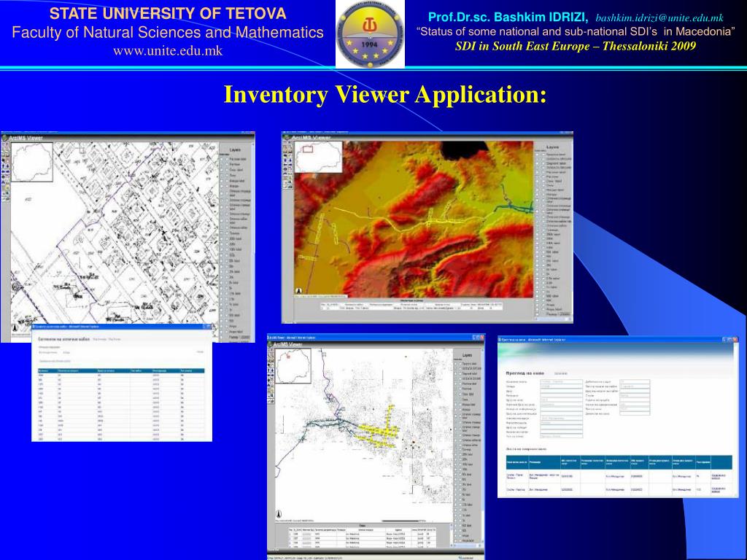Image resolution: width=747 pixels, height=560 pixels.
Task: Click the results table header in bottom-center viewer
Action: point(362,530)
